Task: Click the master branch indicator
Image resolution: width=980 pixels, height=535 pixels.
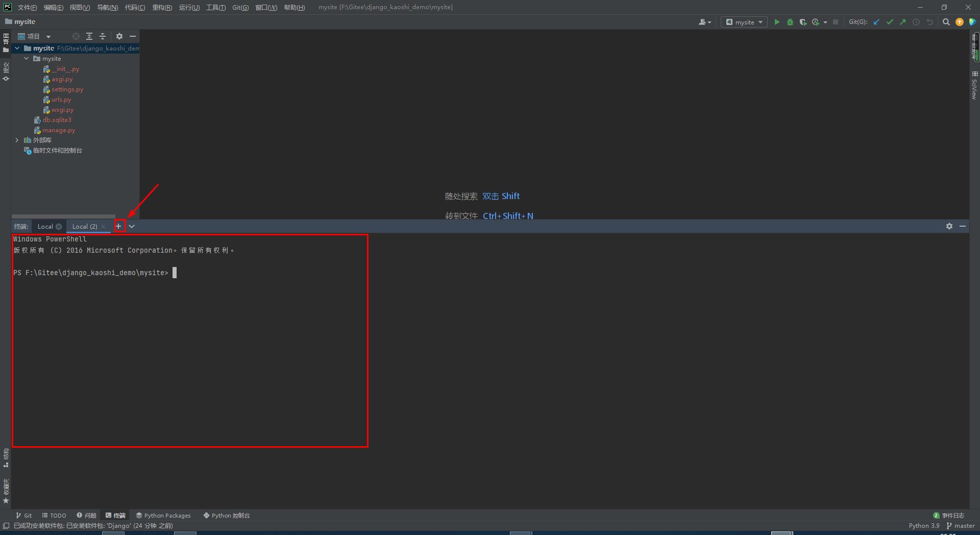Action: click(x=961, y=526)
